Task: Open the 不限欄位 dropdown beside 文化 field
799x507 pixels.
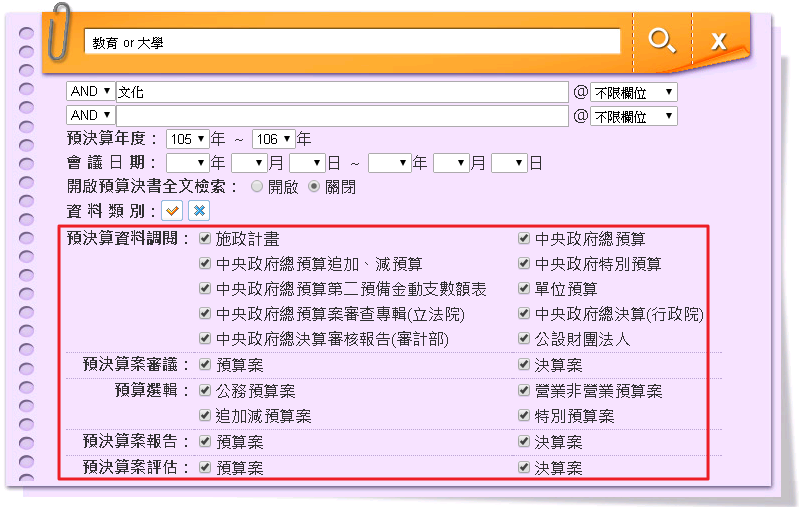Action: point(634,92)
